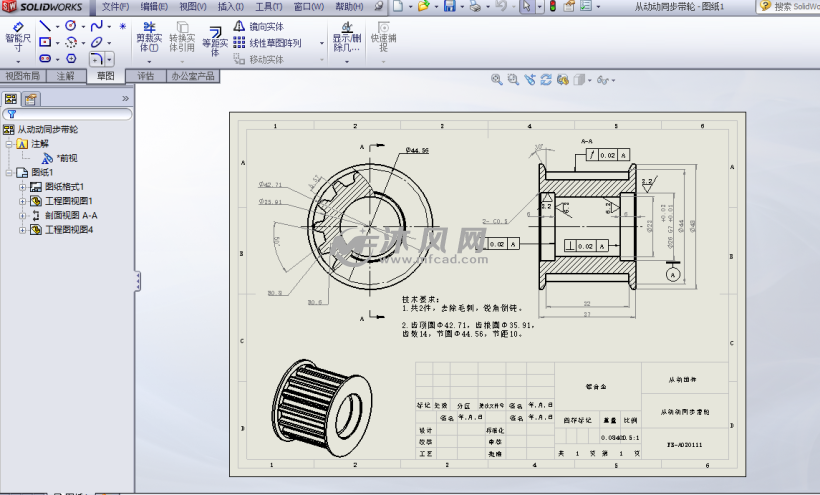Click the Zoom to Area icon
820x495 pixels.
[x=513, y=79]
